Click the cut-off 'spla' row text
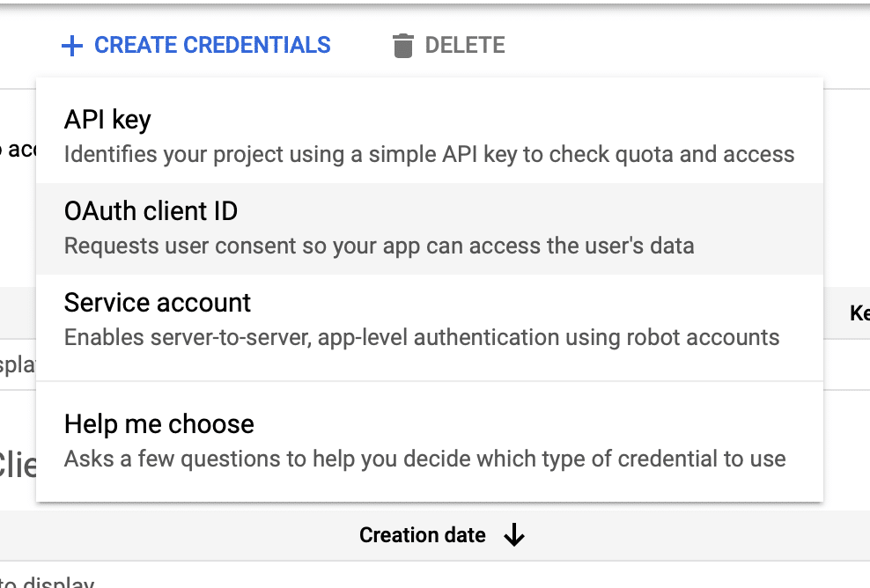 click(17, 364)
